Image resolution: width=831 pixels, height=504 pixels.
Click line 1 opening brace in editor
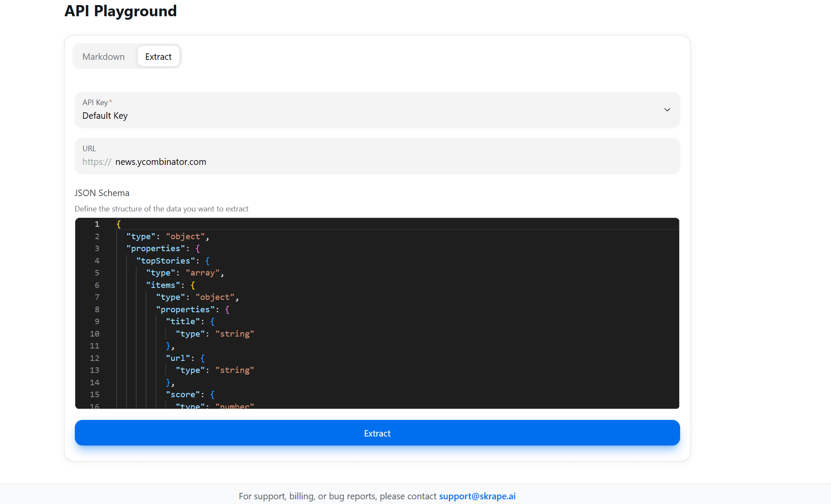click(118, 224)
